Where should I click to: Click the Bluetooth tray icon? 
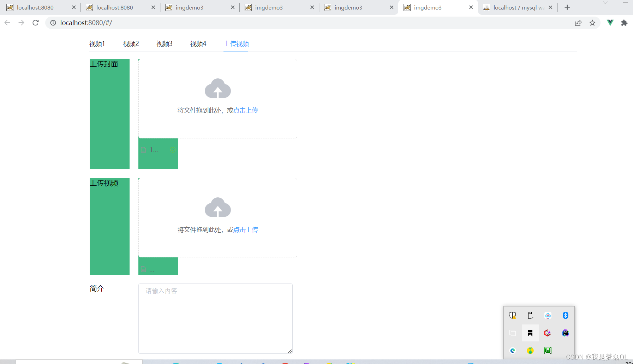tap(566, 315)
